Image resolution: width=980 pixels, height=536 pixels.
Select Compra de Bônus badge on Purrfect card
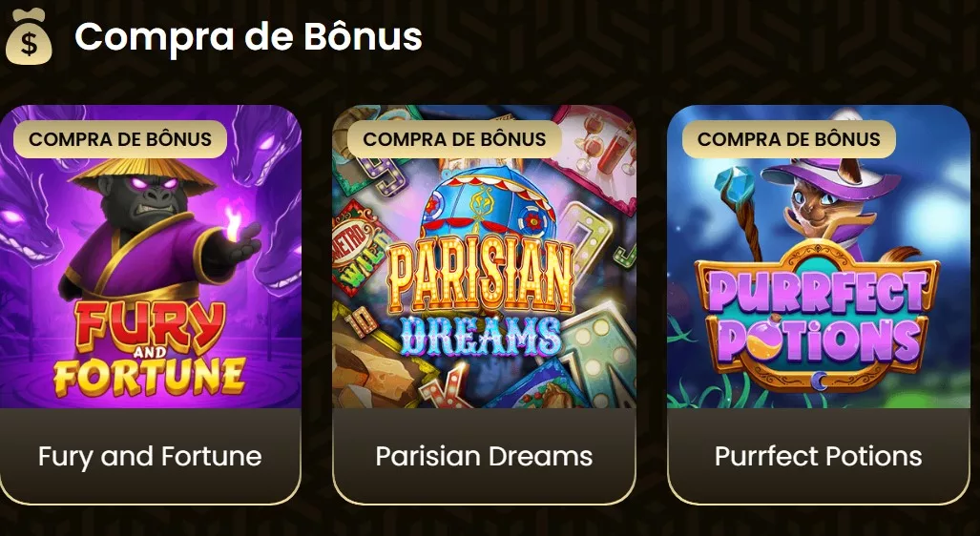tap(789, 138)
